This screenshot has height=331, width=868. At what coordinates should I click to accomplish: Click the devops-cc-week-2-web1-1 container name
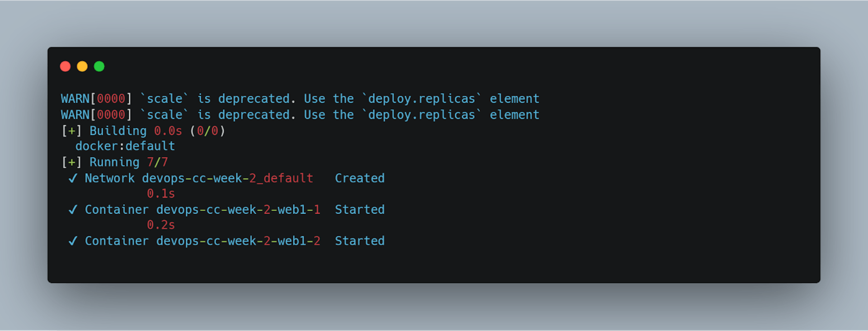pos(238,210)
